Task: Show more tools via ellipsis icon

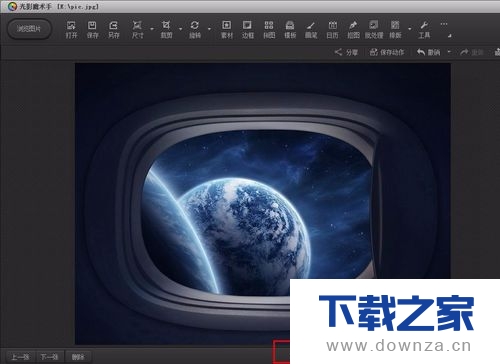Action: pos(444,24)
